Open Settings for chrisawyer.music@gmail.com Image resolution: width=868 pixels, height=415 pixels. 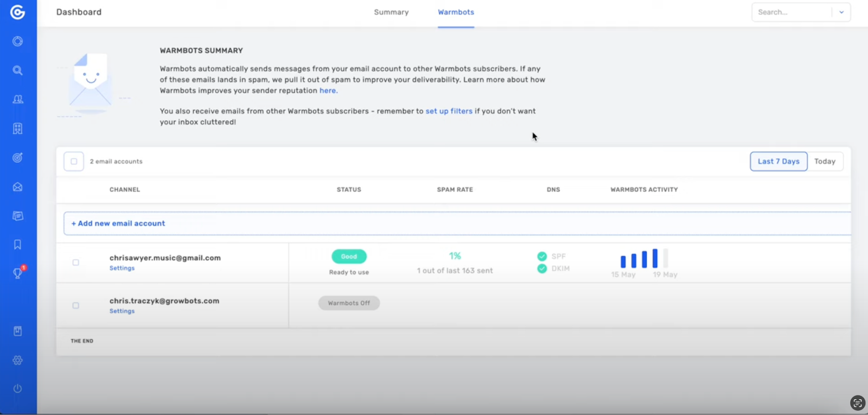[122, 268]
